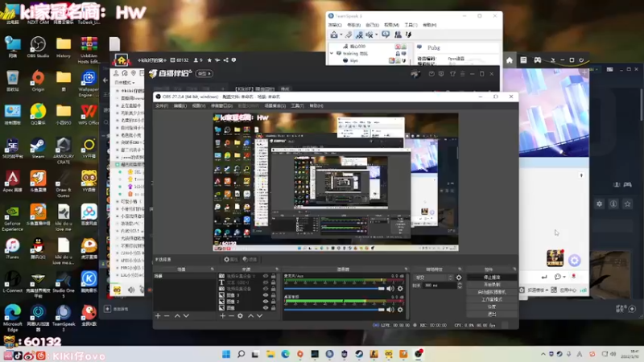Mute the 桌面音频 speaker icon

pyautogui.click(x=390, y=310)
